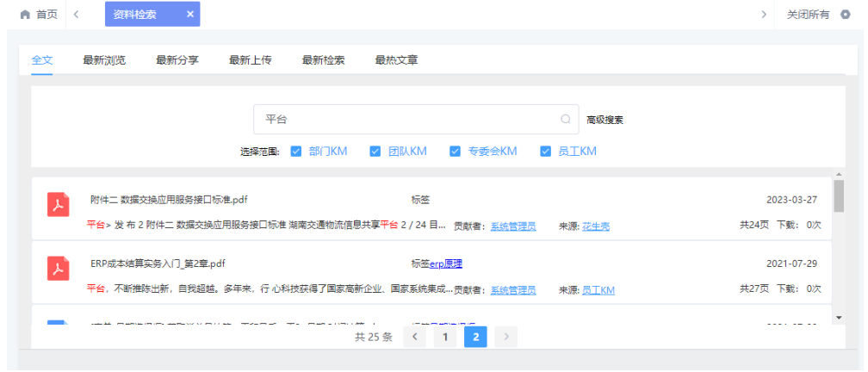
Task: Toggle the 员工KM checkbox
Action: (545, 152)
